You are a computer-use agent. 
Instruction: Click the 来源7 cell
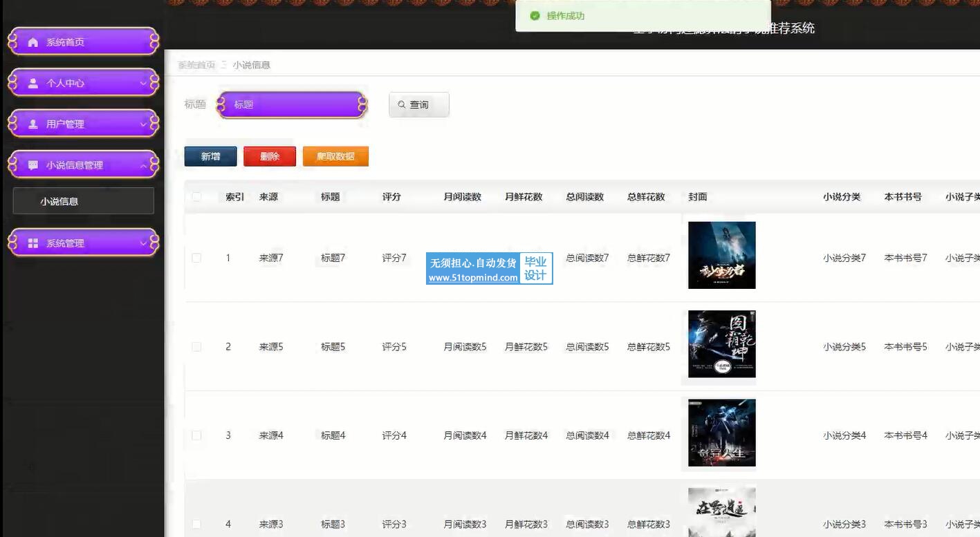[271, 258]
